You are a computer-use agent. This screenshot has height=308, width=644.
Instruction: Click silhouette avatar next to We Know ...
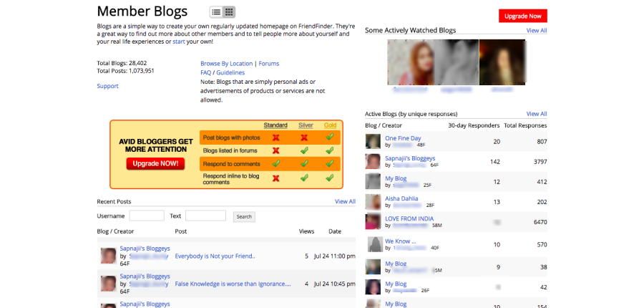pos(375,244)
